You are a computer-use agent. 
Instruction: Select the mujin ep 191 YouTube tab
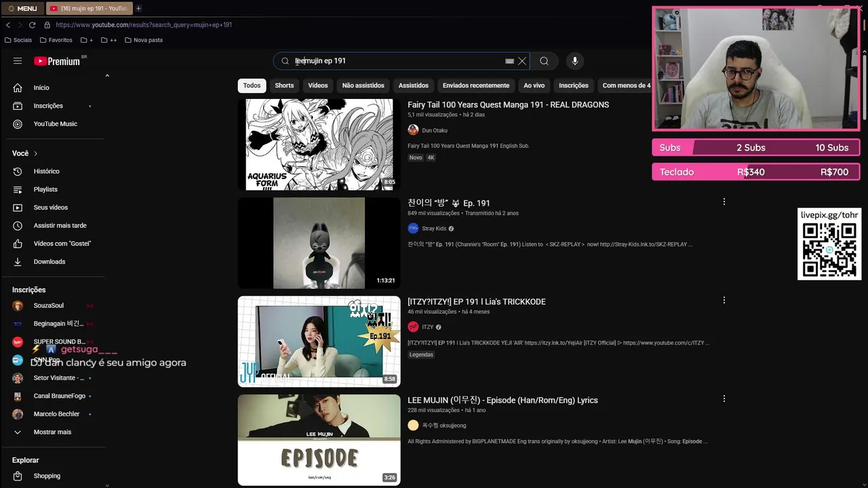(89, 8)
